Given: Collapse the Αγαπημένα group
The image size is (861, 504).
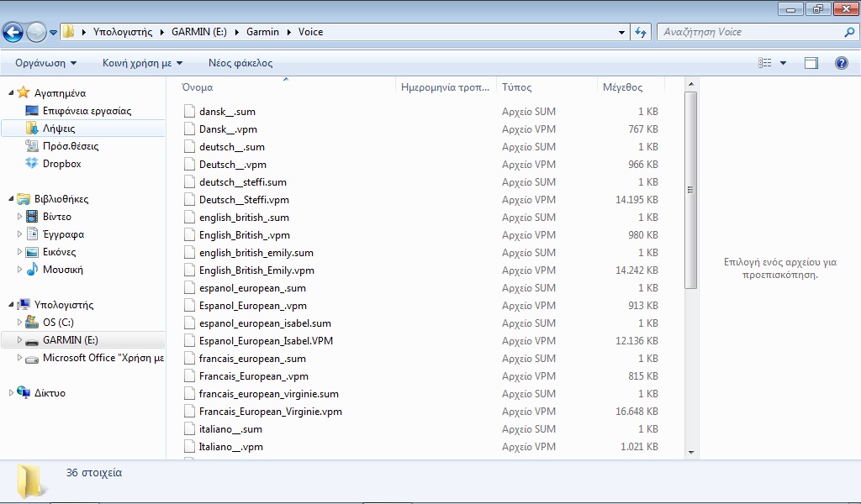Looking at the screenshot, I should [11, 93].
